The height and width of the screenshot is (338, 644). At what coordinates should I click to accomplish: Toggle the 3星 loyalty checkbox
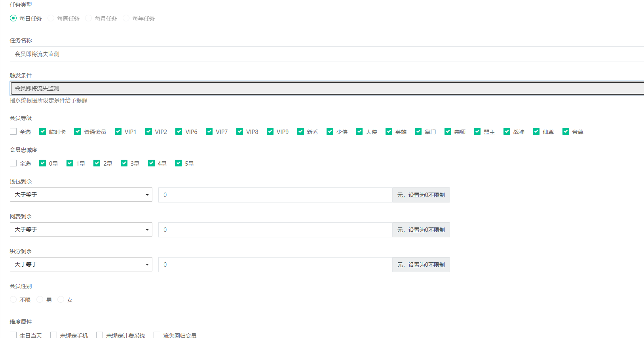click(x=124, y=163)
